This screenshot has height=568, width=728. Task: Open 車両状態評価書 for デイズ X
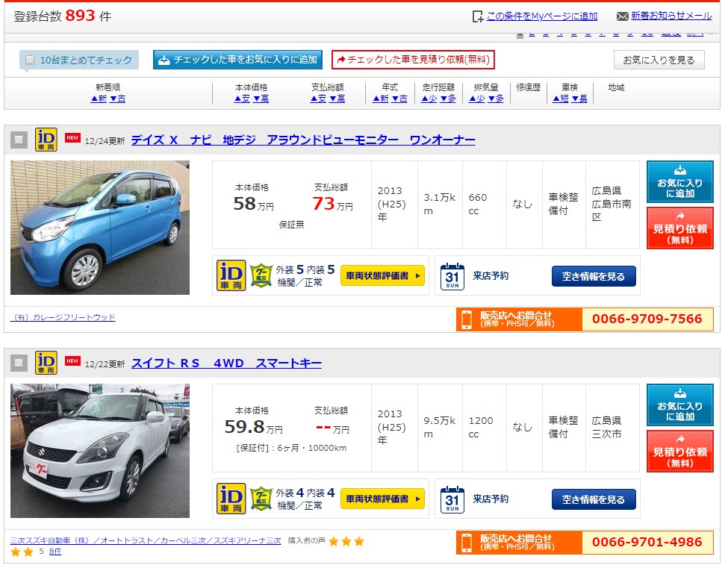(x=382, y=275)
